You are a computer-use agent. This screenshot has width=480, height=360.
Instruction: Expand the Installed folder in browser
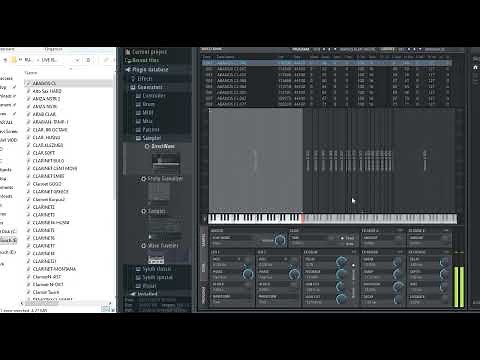click(147, 294)
